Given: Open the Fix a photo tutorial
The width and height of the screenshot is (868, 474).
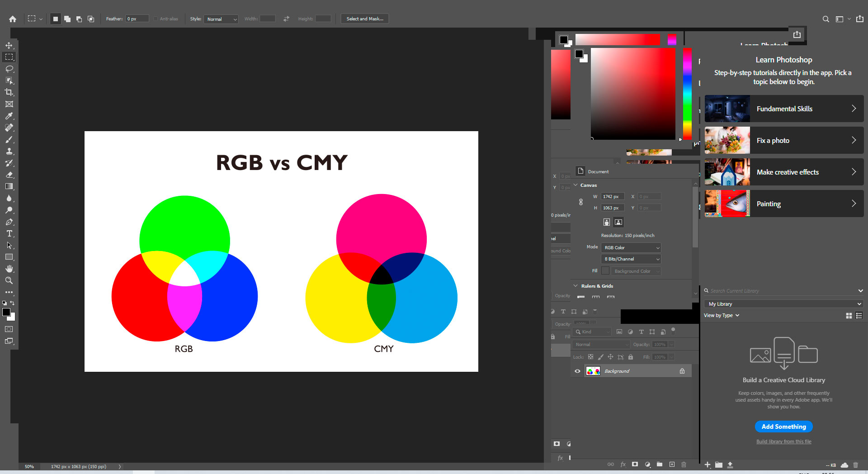Looking at the screenshot, I should tap(783, 140).
